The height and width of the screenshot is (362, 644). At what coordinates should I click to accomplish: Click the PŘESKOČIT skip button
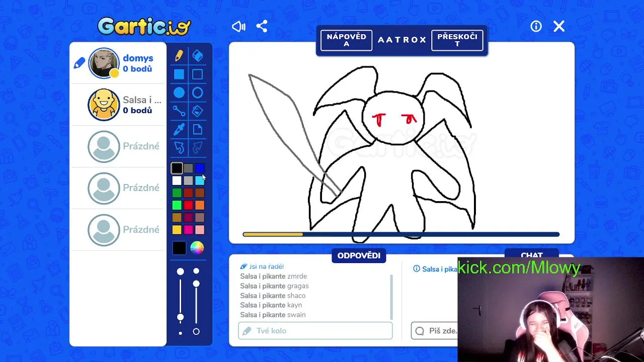[x=457, y=40]
